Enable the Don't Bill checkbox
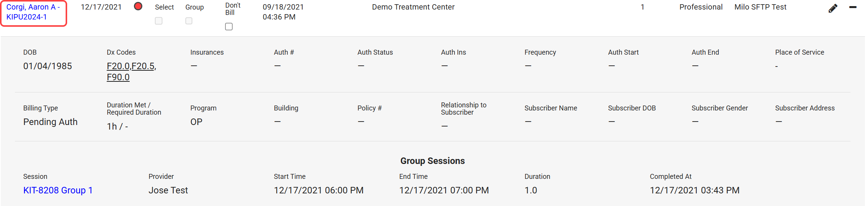This screenshot has height=206, width=868. 229,26
